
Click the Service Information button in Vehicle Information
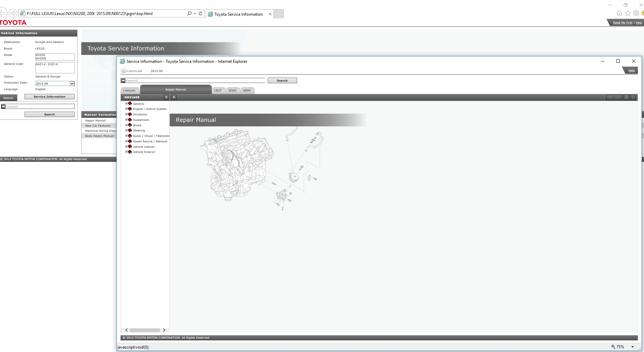[x=50, y=97]
